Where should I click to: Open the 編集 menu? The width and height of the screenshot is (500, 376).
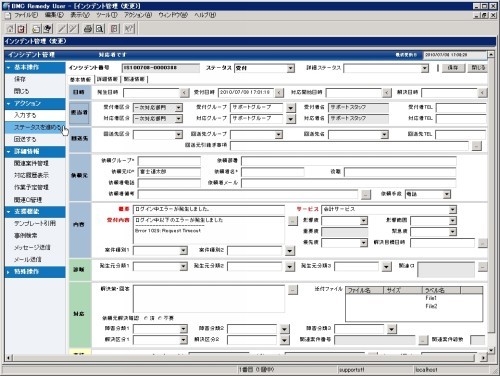pos(54,15)
